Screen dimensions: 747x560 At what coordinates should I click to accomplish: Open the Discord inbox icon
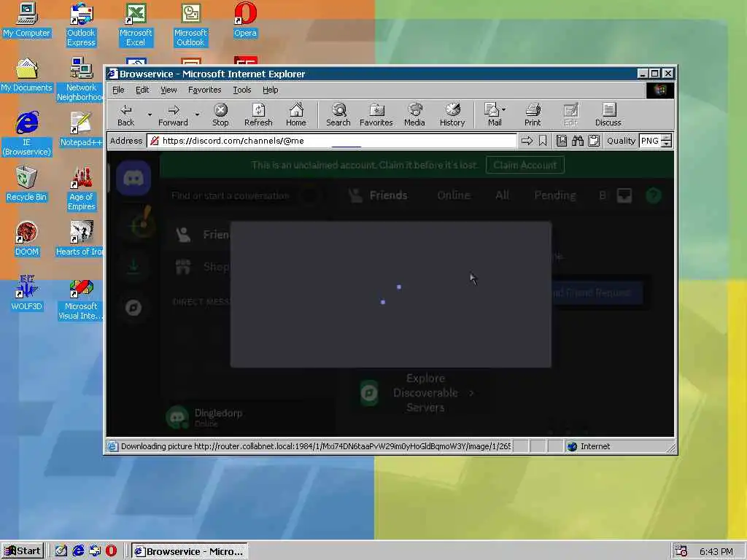624,195
